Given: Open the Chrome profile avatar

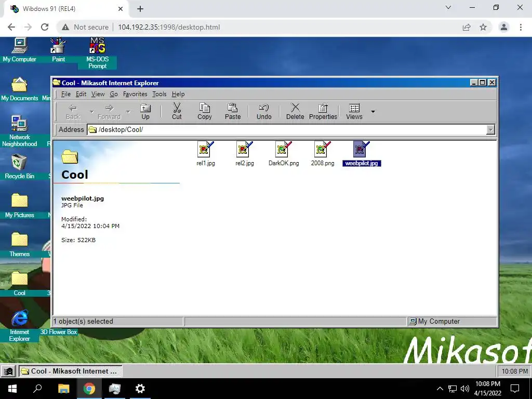Looking at the screenshot, I should pyautogui.click(x=504, y=27).
